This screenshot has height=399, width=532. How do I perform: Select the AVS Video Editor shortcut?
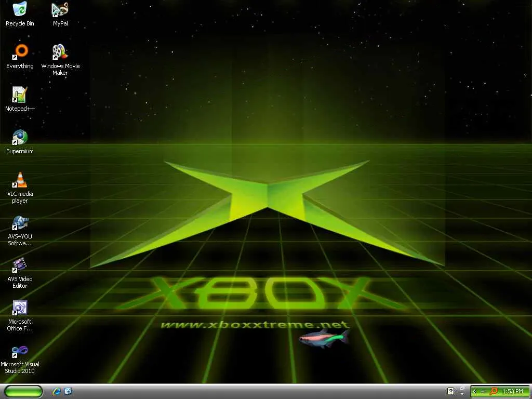(x=20, y=273)
